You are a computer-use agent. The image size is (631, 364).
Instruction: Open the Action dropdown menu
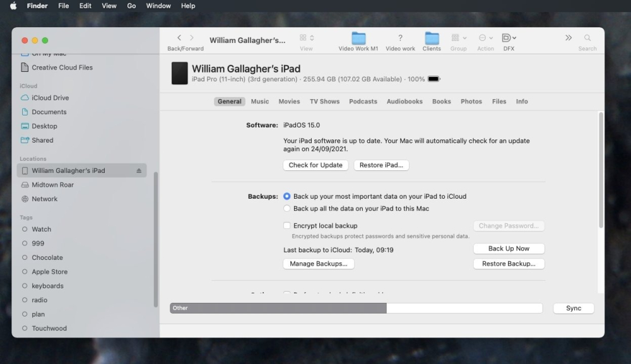485,38
